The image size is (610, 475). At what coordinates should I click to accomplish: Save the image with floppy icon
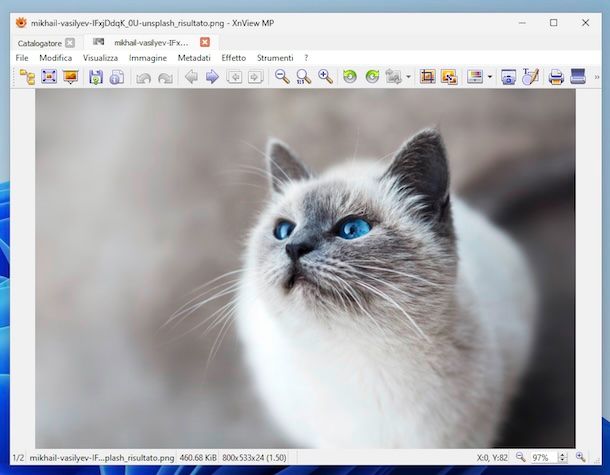click(x=96, y=77)
